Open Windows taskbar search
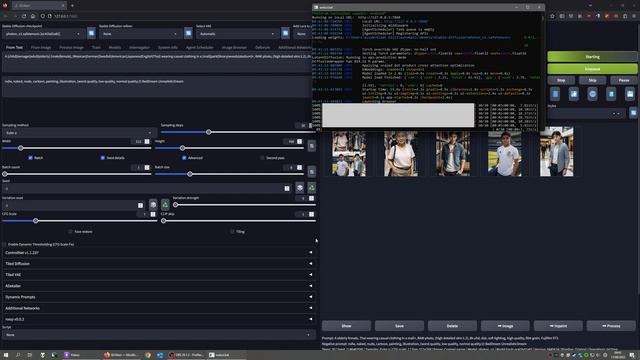 pyautogui.click(x=18, y=355)
